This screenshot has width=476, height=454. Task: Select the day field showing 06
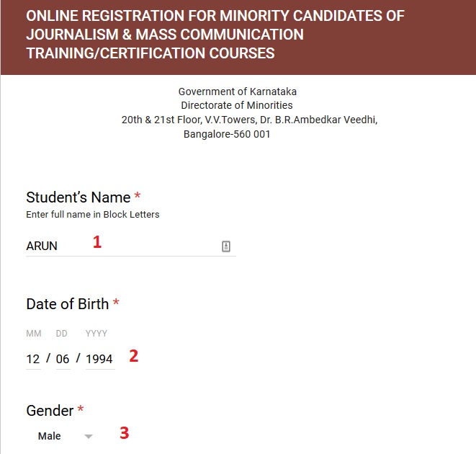click(x=63, y=359)
